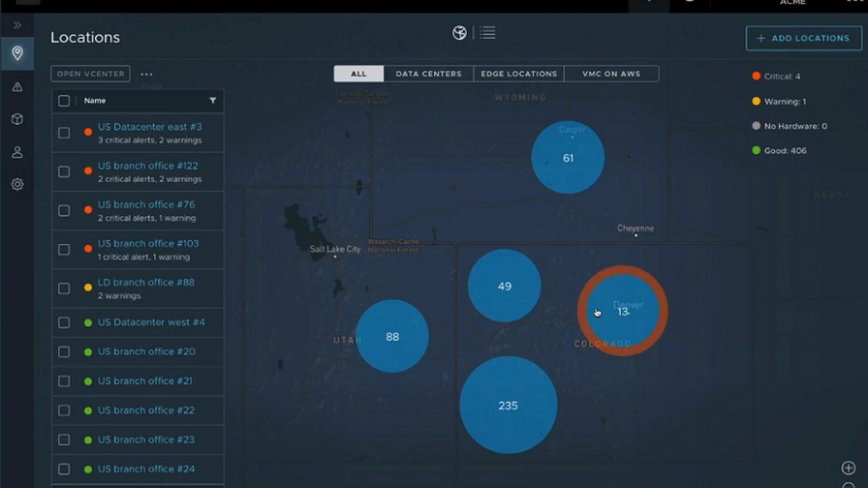Select the VMC on AWS tab

[611, 74]
